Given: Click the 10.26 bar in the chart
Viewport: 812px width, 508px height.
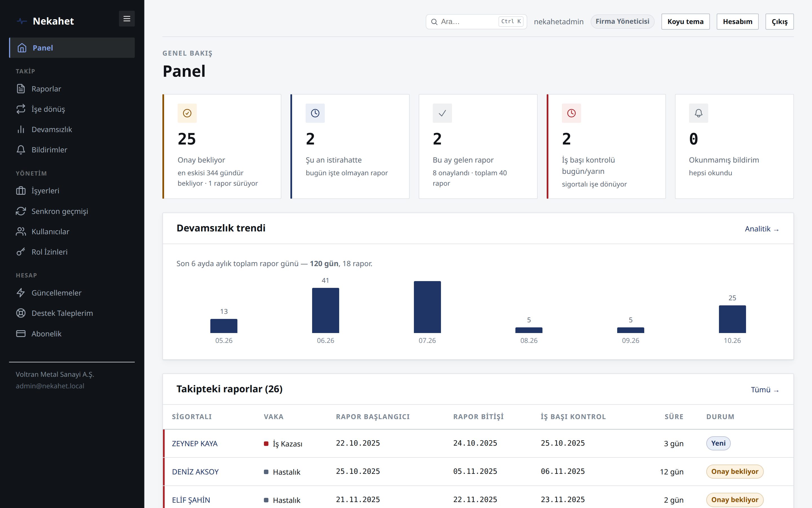Looking at the screenshot, I should click(x=732, y=319).
